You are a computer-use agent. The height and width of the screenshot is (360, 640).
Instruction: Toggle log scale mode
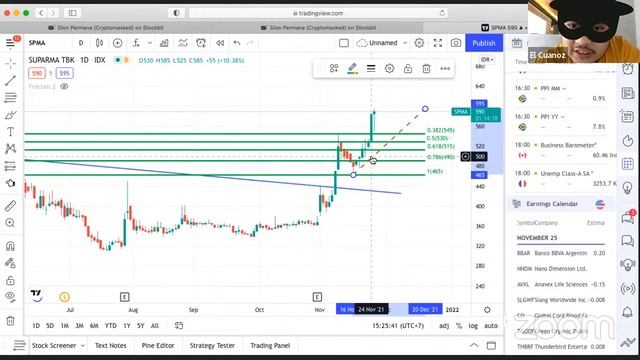(473, 326)
